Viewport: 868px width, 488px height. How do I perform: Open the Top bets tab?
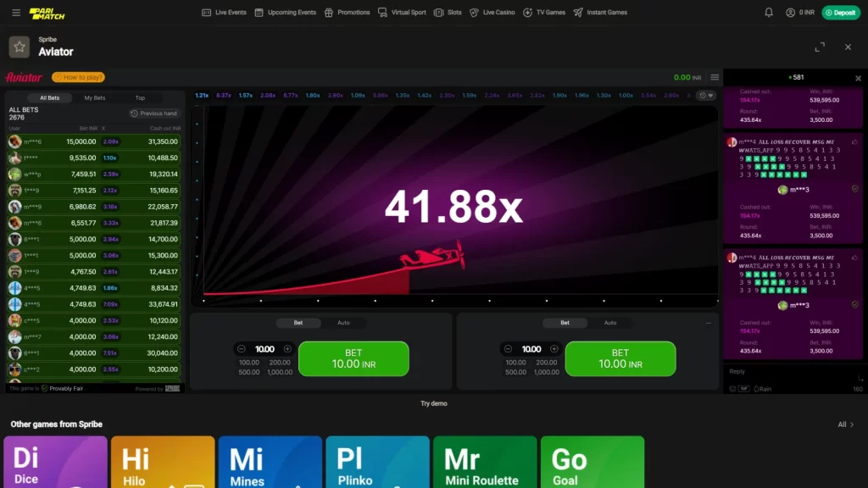(x=140, y=98)
